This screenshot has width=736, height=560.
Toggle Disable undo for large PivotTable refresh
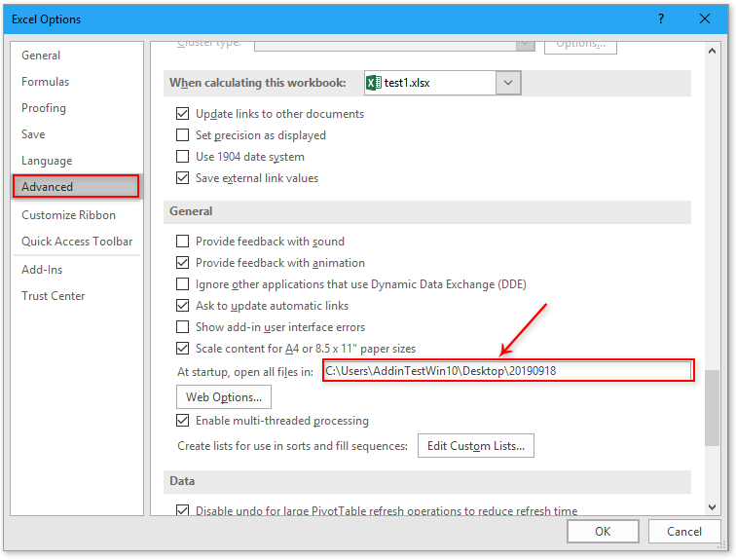pyautogui.click(x=183, y=510)
